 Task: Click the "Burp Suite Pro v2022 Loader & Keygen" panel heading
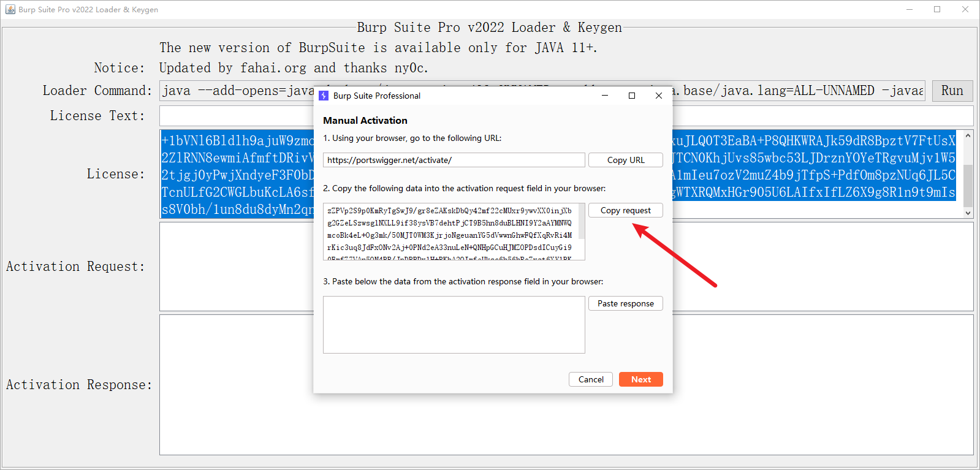coord(490,28)
